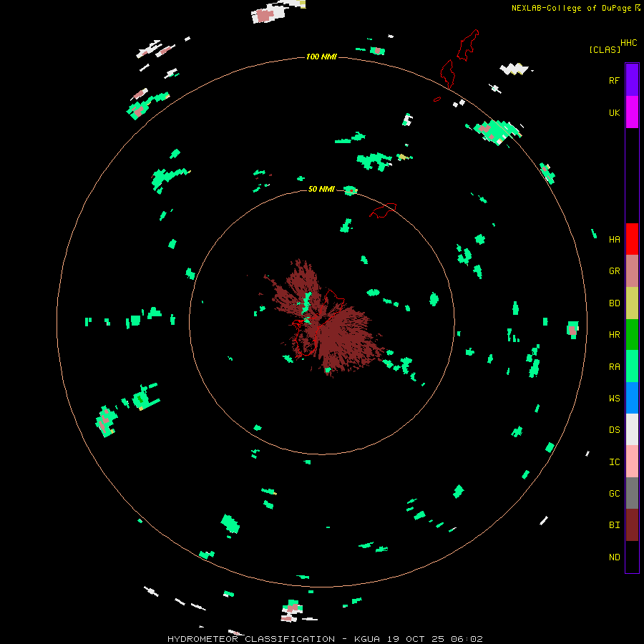Click the HHC product label

pyautogui.click(x=628, y=43)
